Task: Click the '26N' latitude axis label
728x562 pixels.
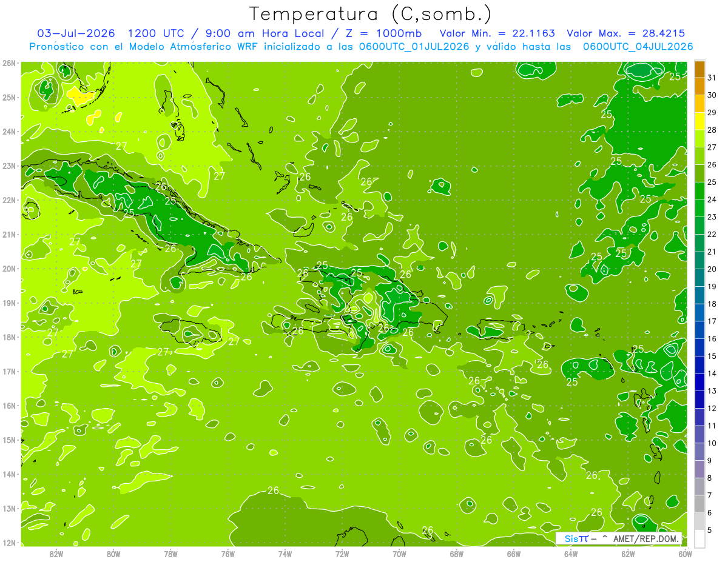Action: [9, 63]
